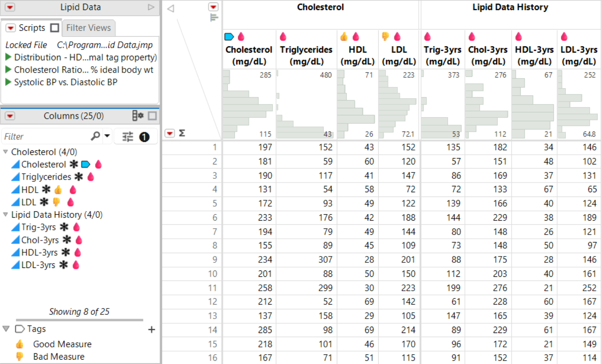Open the Lipid Data red triangle menu
This screenshot has width=602, height=364.
coord(10,7)
